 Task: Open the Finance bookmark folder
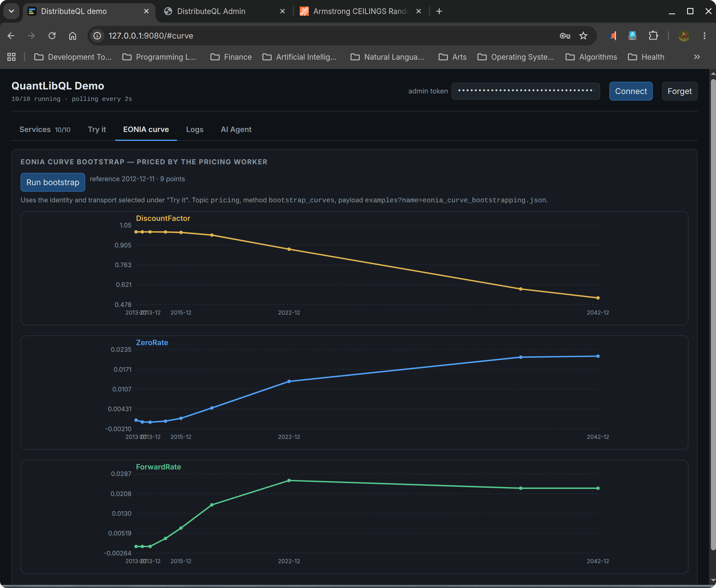pos(231,57)
